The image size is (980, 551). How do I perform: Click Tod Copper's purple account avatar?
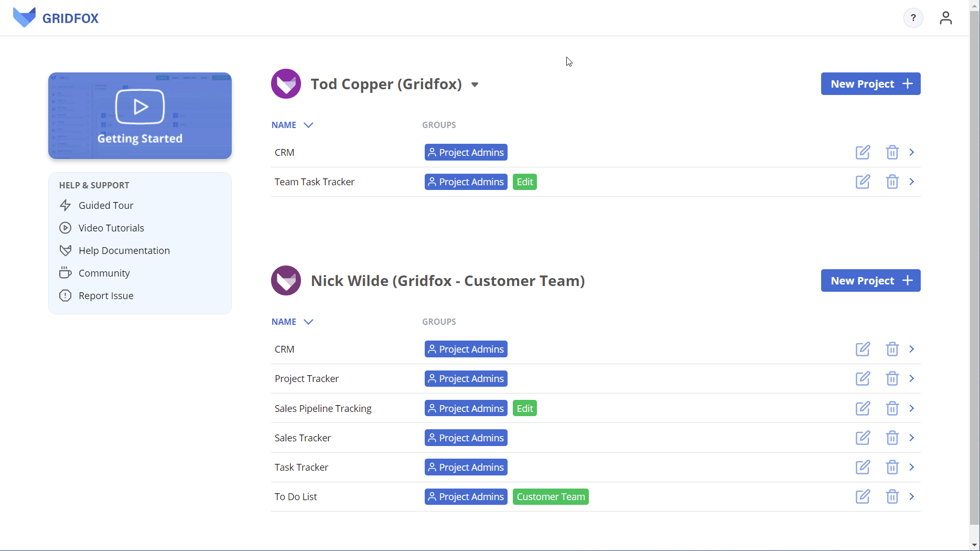tap(286, 84)
